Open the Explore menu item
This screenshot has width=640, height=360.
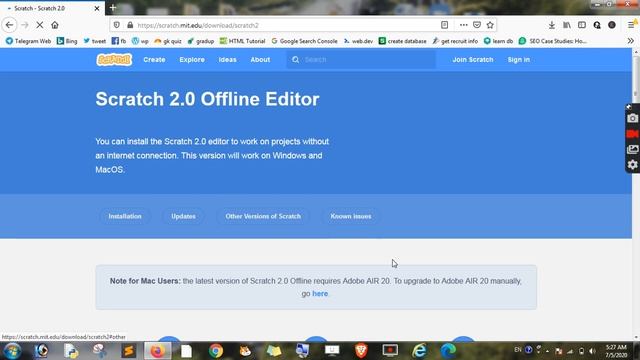(x=192, y=60)
